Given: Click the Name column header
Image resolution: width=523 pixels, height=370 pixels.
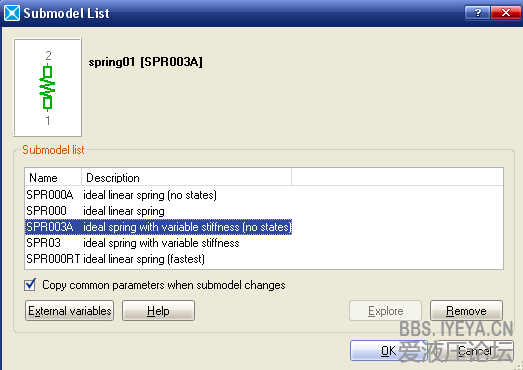Looking at the screenshot, I should (x=53, y=177).
